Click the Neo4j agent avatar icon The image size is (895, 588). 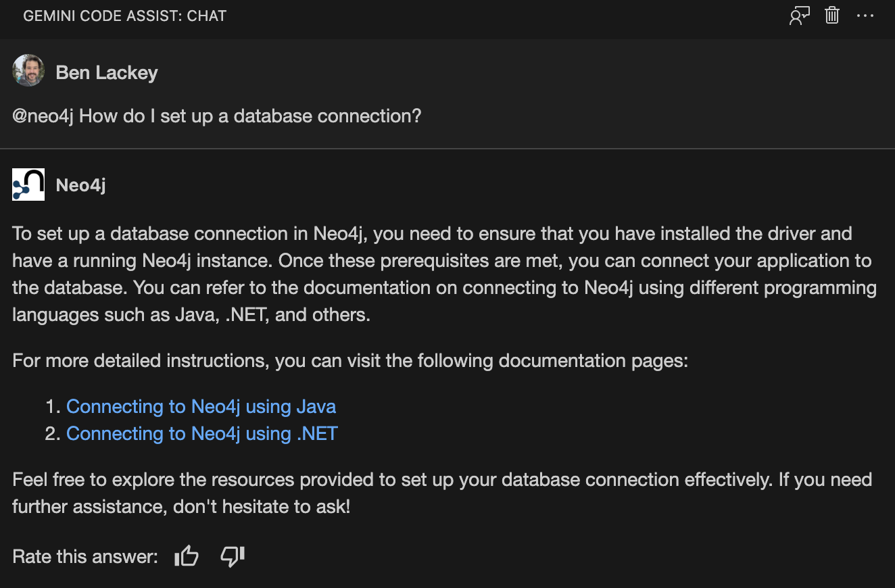click(28, 184)
